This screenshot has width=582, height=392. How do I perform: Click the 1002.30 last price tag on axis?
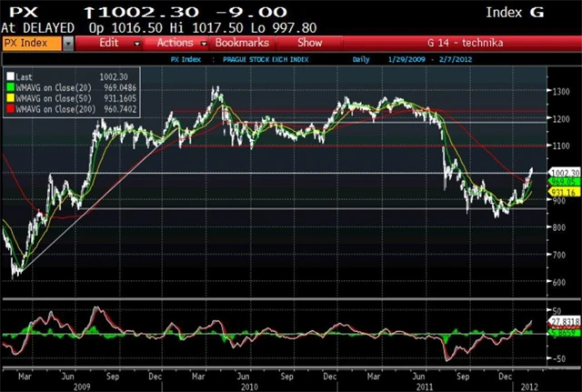coord(564,173)
